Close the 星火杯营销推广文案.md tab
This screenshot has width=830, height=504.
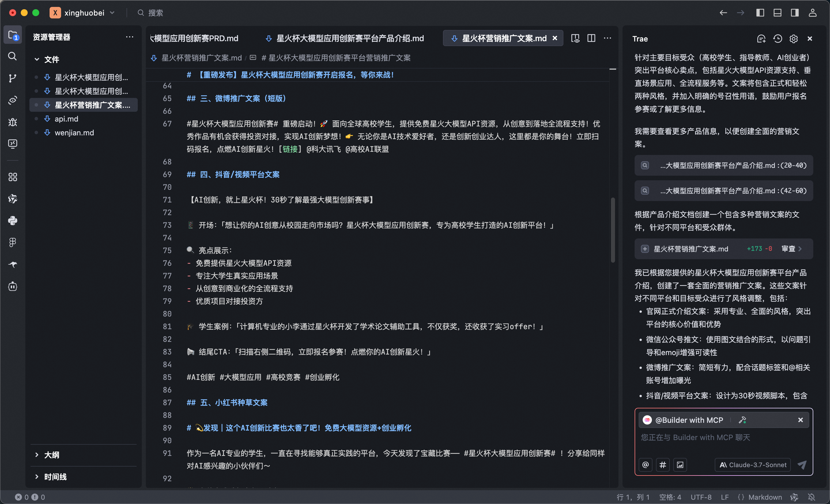point(555,38)
